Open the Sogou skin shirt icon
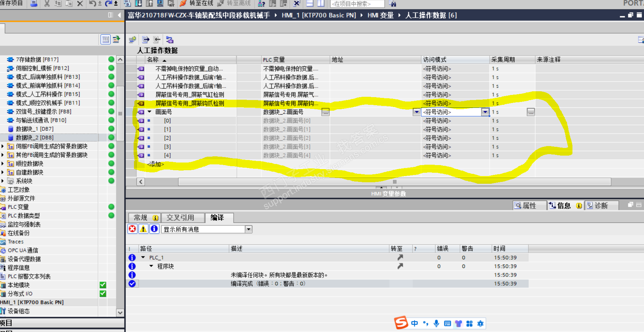This screenshot has width=644, height=332. (458, 323)
